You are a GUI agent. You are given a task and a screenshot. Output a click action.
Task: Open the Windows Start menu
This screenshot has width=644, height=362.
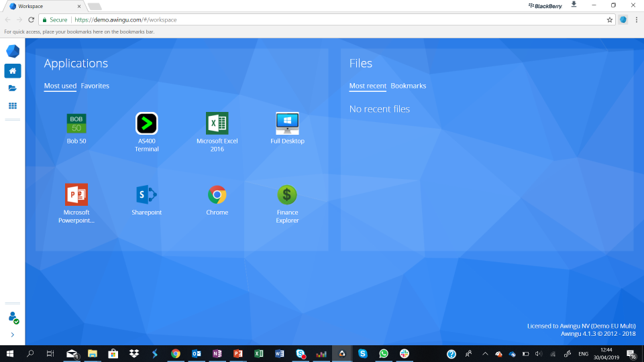10,353
